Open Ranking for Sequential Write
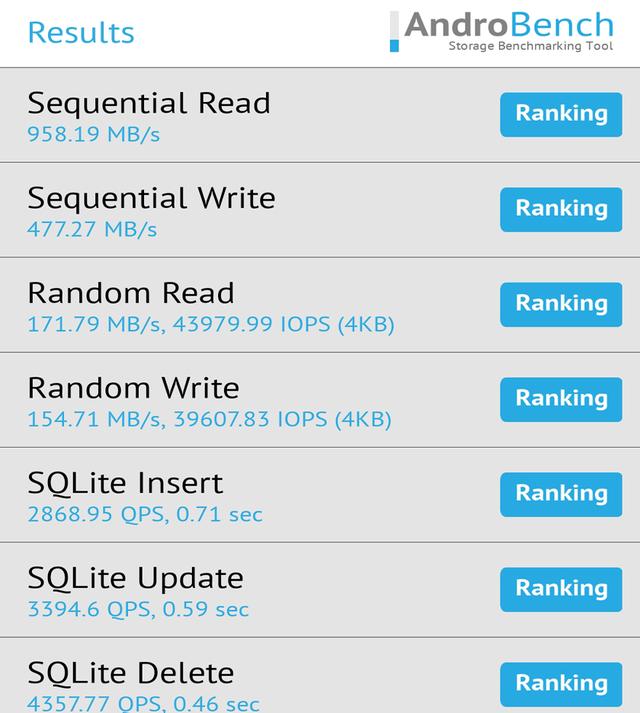This screenshot has height=713, width=640. [x=560, y=209]
